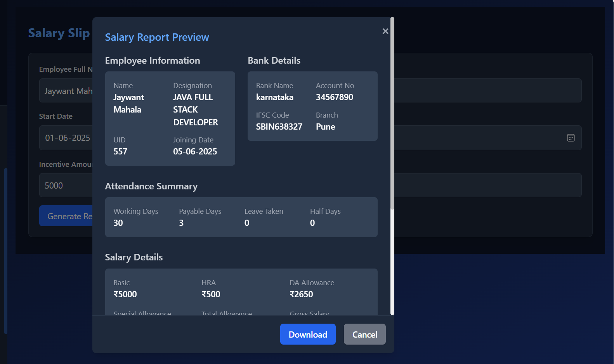The image size is (614, 364).
Task: Click the Bank Details heading
Action: tap(274, 61)
